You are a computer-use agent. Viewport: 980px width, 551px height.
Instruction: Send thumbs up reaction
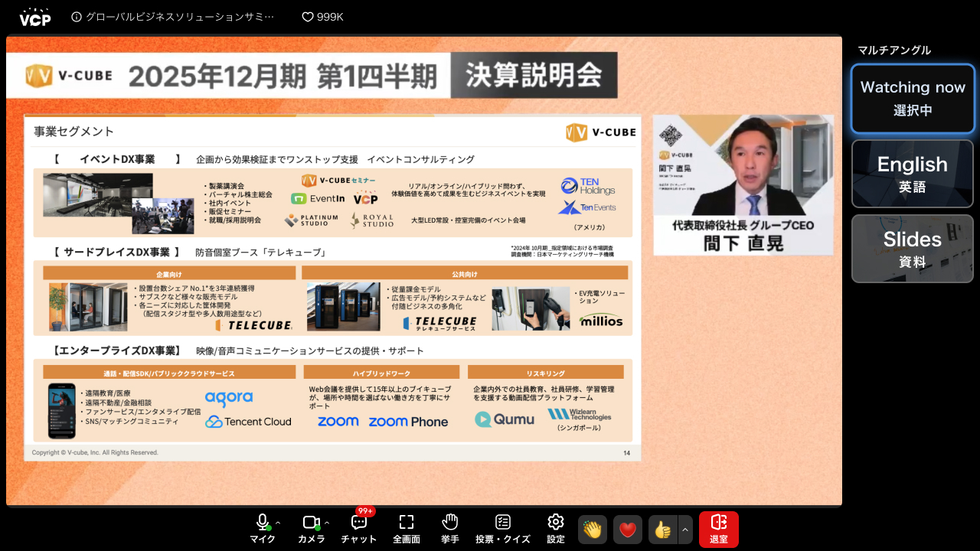pyautogui.click(x=663, y=530)
